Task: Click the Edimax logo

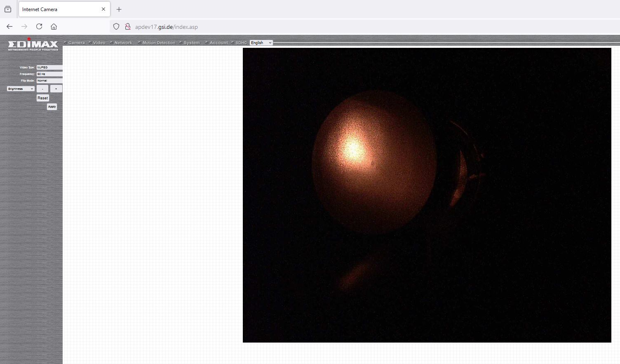Action: [33, 45]
